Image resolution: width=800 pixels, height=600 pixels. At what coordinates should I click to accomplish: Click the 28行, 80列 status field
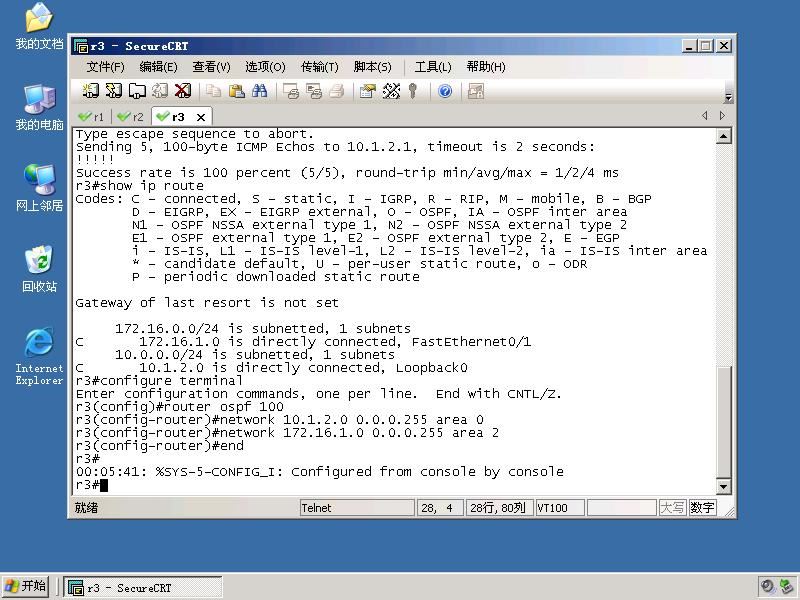499,508
